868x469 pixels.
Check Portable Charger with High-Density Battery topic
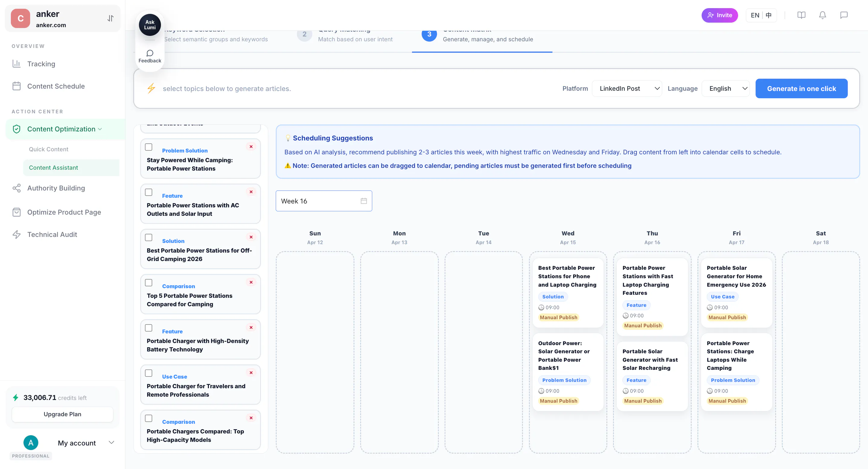click(x=149, y=328)
